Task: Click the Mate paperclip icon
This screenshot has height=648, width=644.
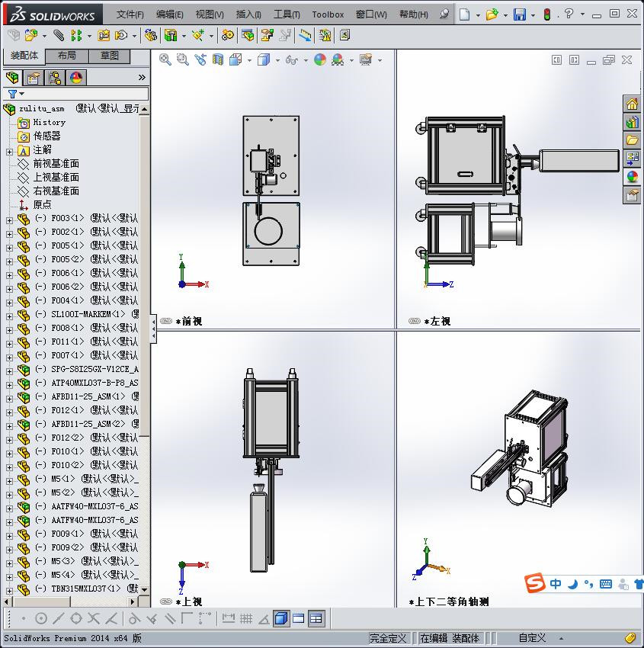Action: pos(59,36)
